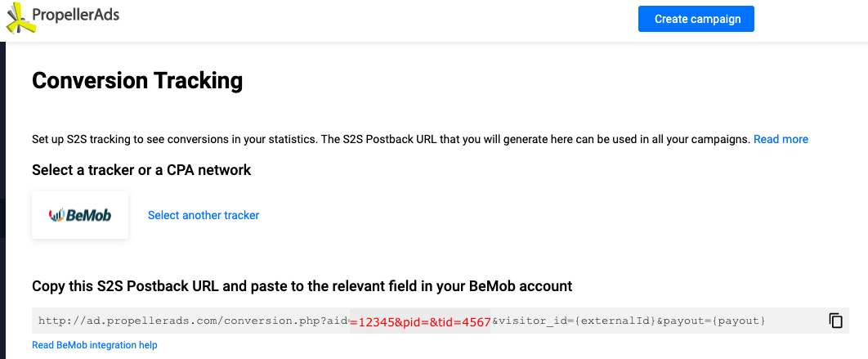Click the Conversion Tracking page heading
Screen dimensions: 868x359
point(137,80)
